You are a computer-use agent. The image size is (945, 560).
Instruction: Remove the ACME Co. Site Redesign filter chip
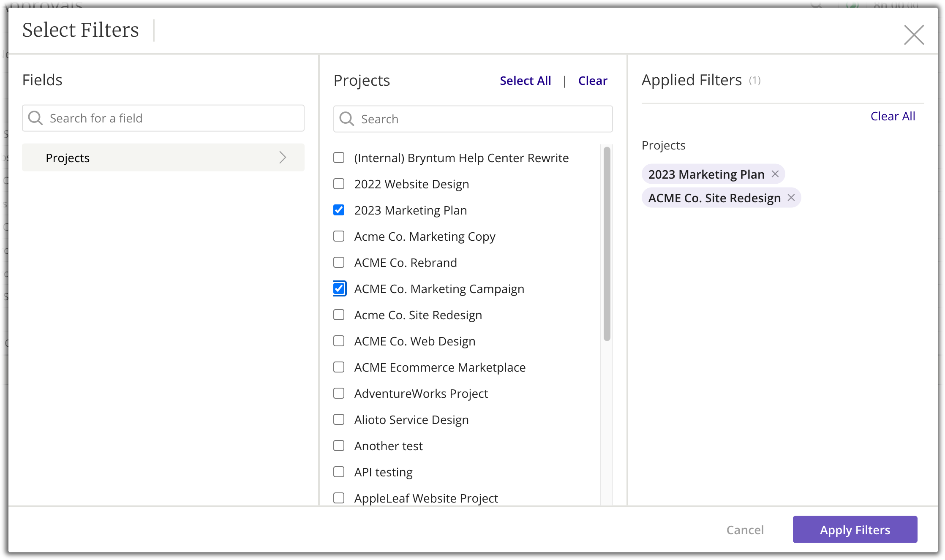pyautogui.click(x=791, y=198)
